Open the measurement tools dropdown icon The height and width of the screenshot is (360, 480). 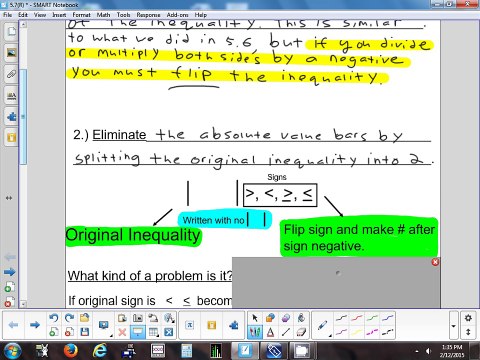[x=169, y=318]
